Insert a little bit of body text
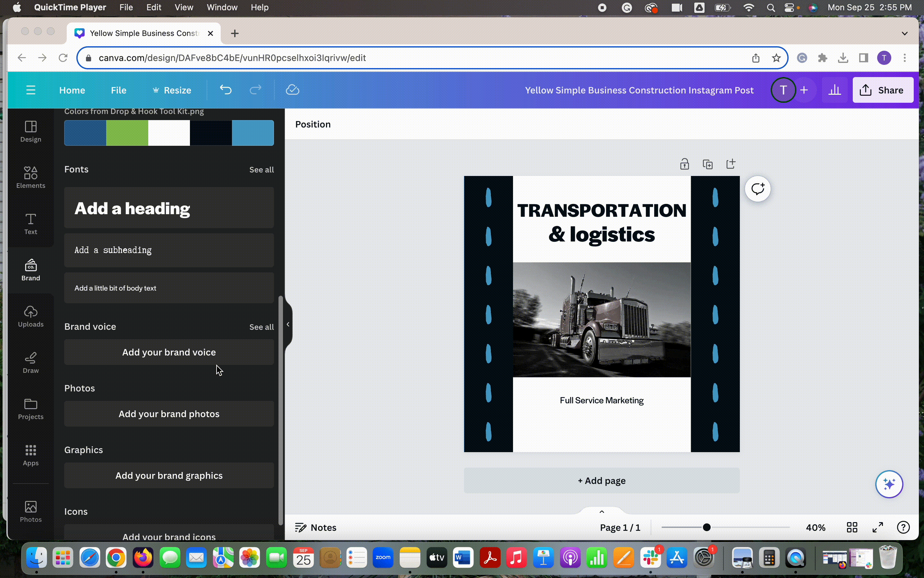The width and height of the screenshot is (924, 578). tap(169, 288)
